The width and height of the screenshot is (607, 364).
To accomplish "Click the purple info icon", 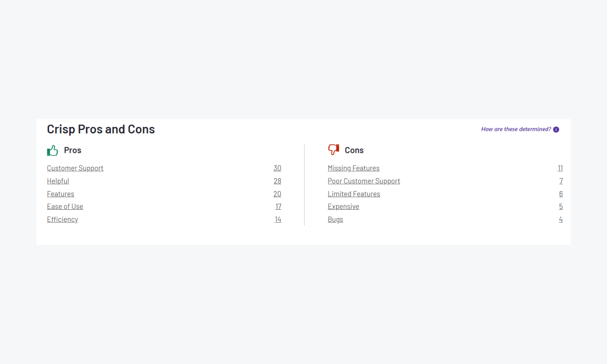I will coord(556,130).
